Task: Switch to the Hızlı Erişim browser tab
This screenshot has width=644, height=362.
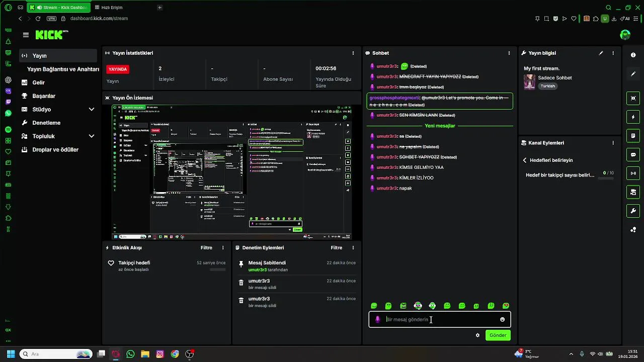Action: tap(108, 8)
